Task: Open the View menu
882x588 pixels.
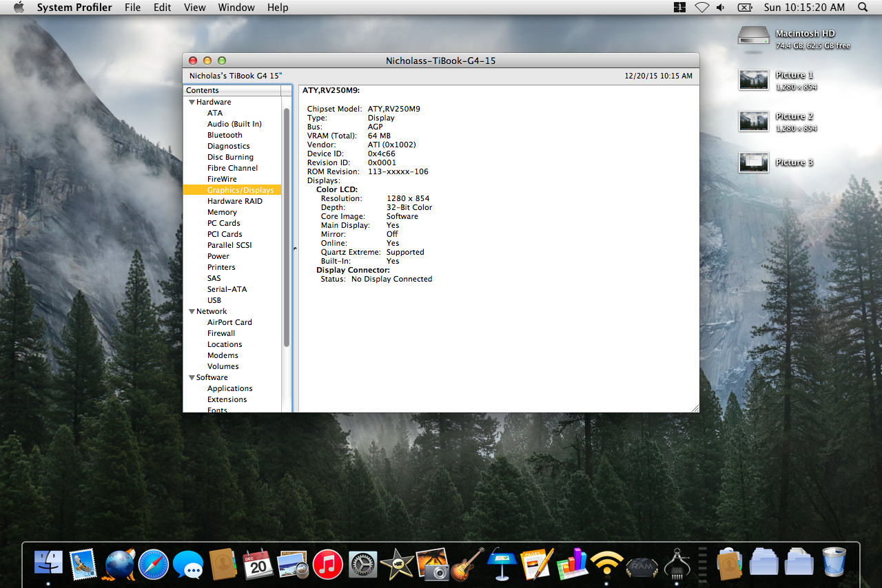Action: (x=195, y=8)
